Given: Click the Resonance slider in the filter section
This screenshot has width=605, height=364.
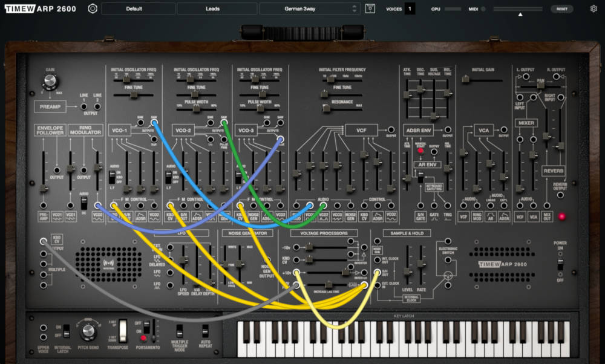Looking at the screenshot, I should tap(327, 109).
